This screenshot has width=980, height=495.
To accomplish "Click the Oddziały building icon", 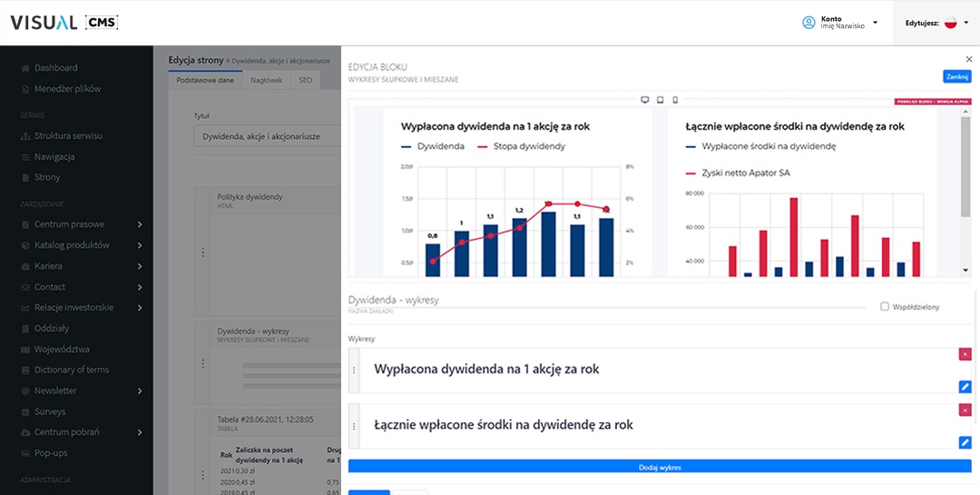I will (x=25, y=329).
